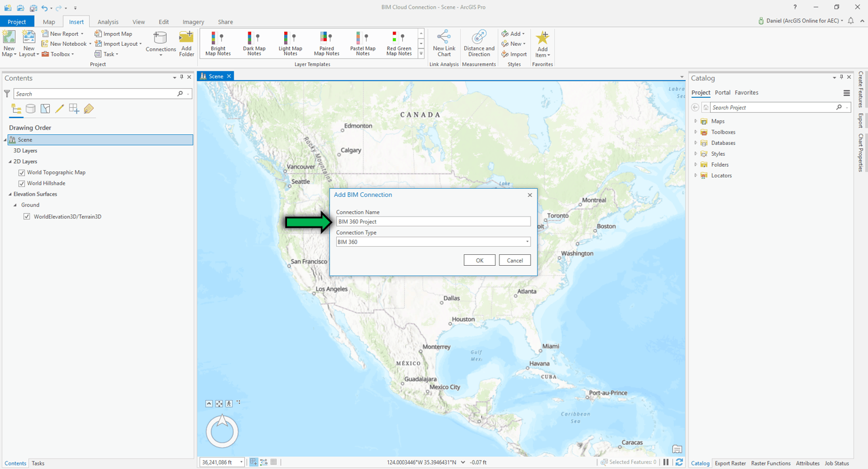This screenshot has width=868, height=469.
Task: Expand the Folders node in Catalog
Action: point(696,164)
